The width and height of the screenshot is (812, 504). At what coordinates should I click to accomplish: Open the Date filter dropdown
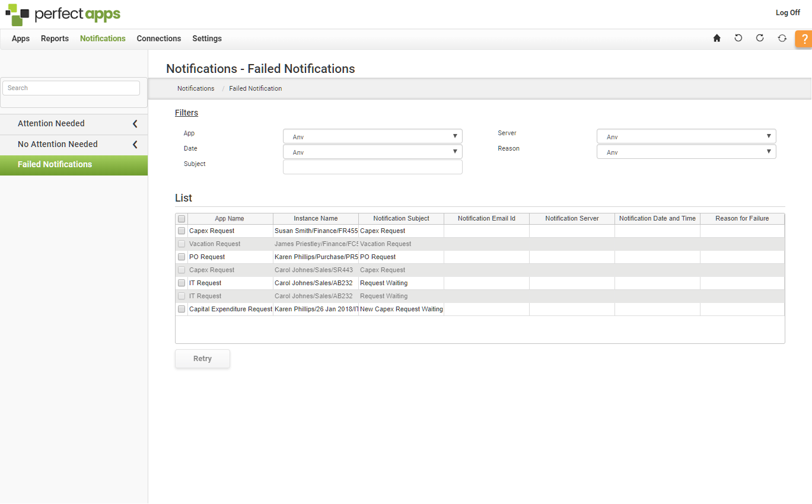point(372,152)
